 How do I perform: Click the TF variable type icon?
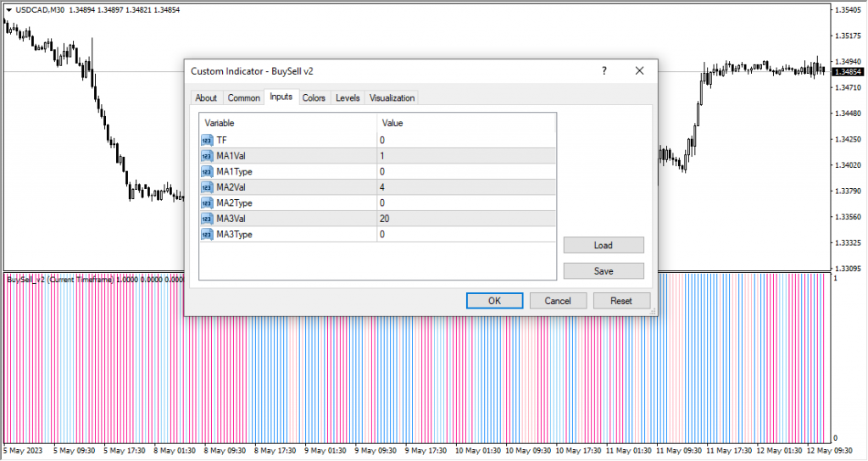coord(208,140)
